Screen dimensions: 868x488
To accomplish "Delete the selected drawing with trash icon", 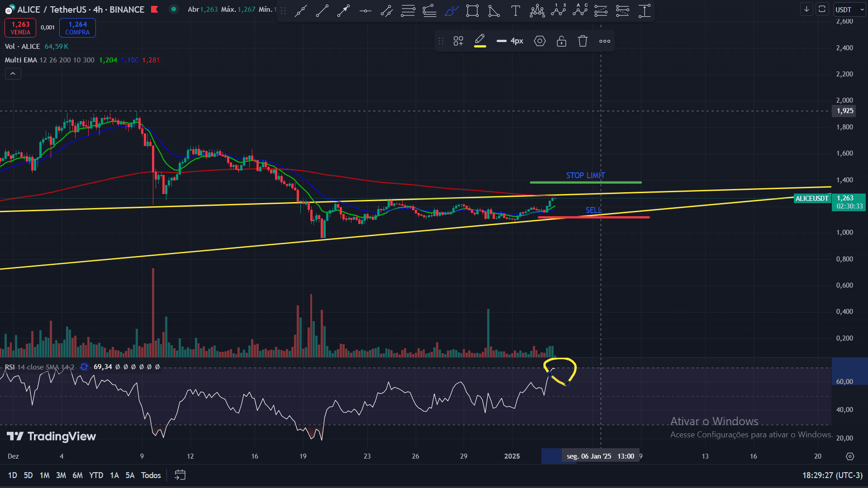I will coord(583,41).
